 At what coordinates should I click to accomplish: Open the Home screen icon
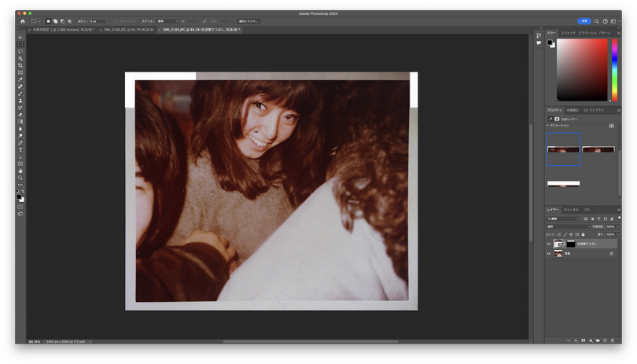23,21
